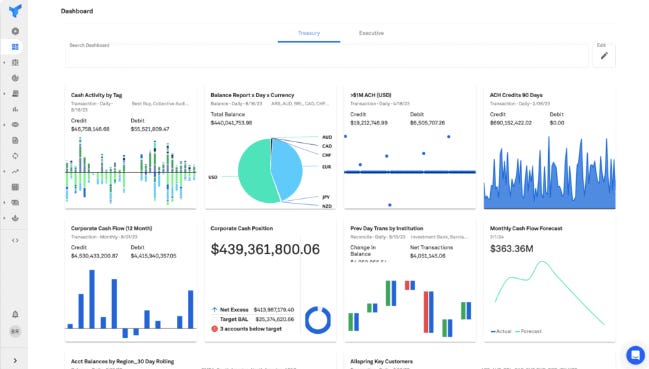Select the JPY label on the currency pie
The height and width of the screenshot is (369, 649).
(x=326, y=197)
